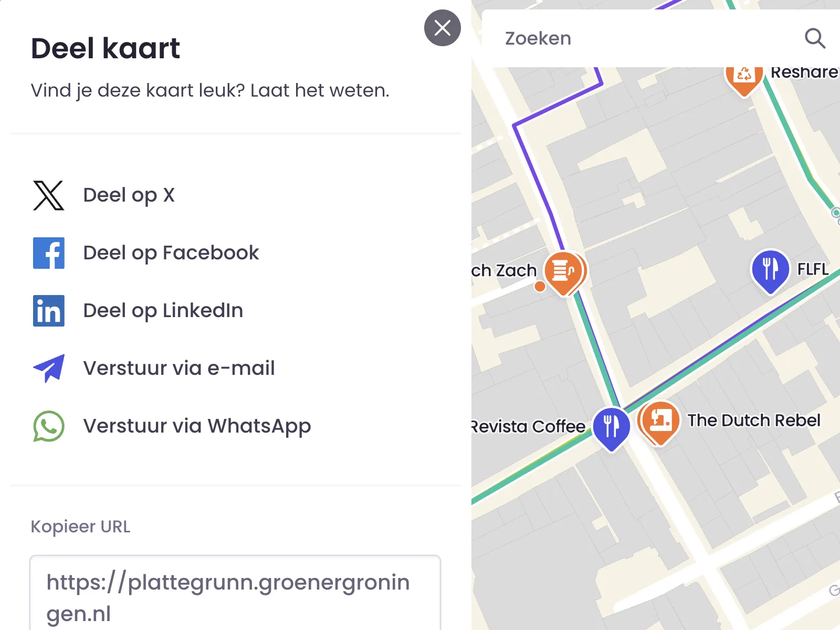
Task: Click the Kopieer URL text box
Action: pos(235,596)
